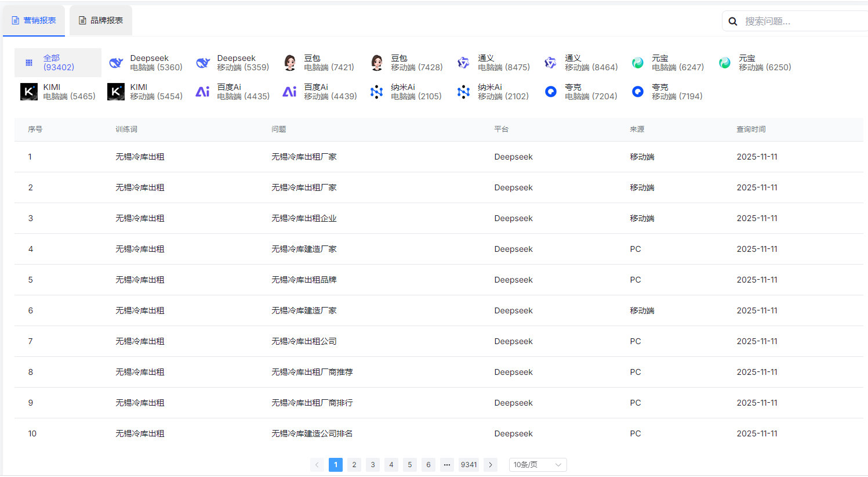The image size is (868, 477).
Task: Jump to page 9341
Action: 468,464
